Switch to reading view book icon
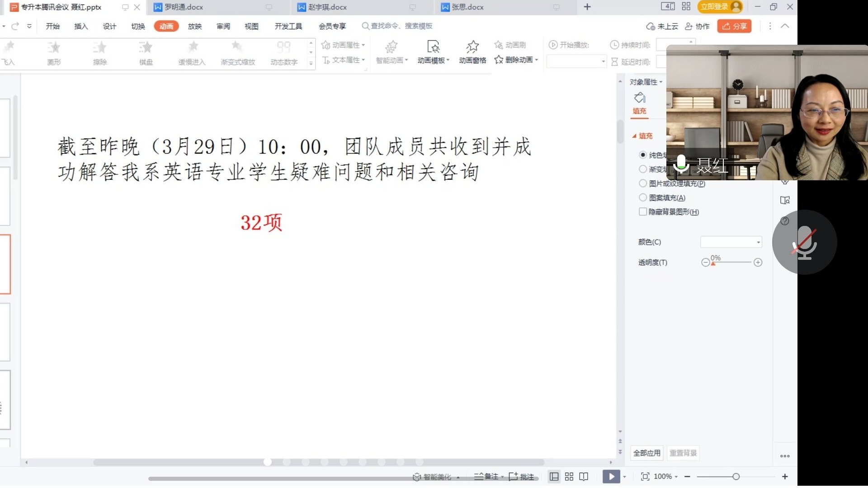The image size is (868, 488). point(584,476)
